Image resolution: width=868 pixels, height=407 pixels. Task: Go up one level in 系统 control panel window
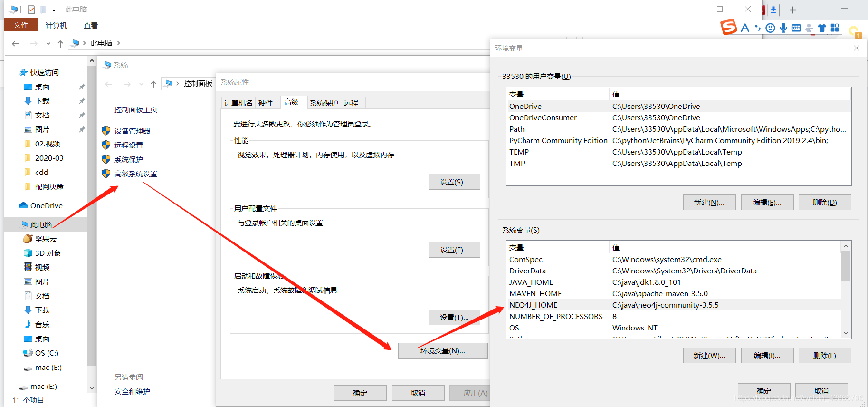pos(153,84)
